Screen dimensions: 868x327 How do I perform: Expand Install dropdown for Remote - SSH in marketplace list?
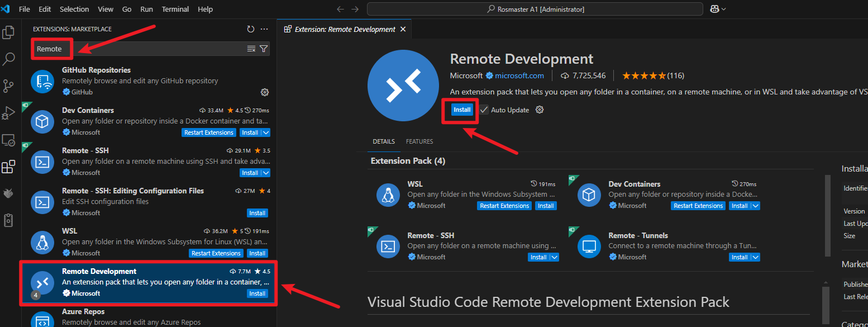coord(266,173)
